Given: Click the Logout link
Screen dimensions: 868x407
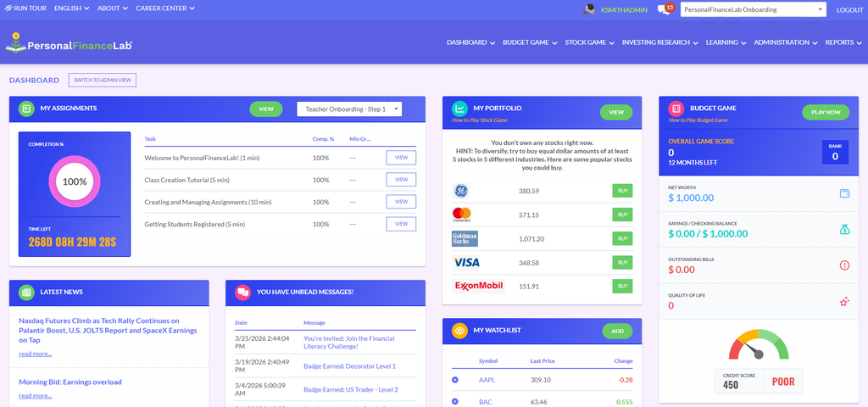Looking at the screenshot, I should (849, 10).
